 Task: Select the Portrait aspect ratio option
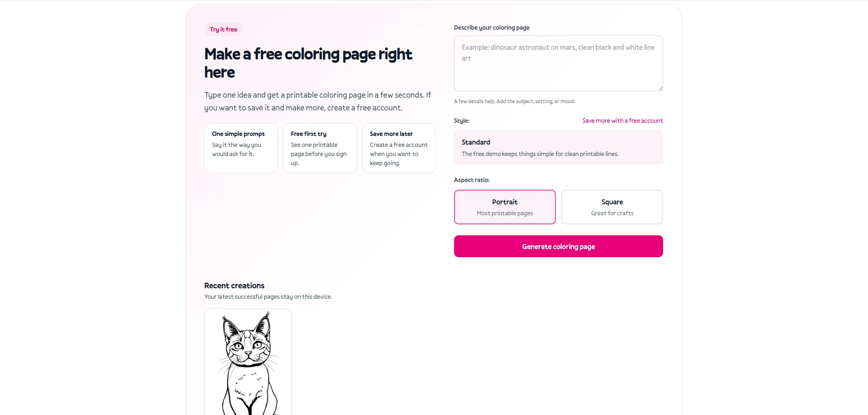504,207
